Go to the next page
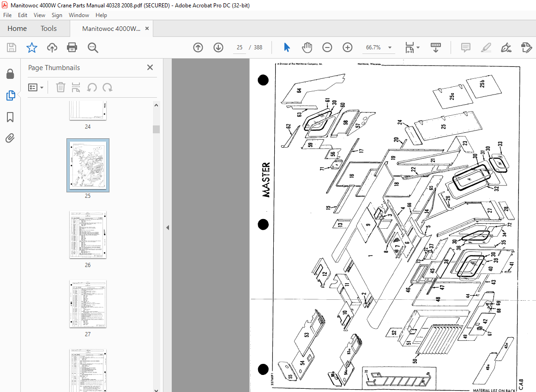This screenshot has height=392, width=536. tap(218, 48)
